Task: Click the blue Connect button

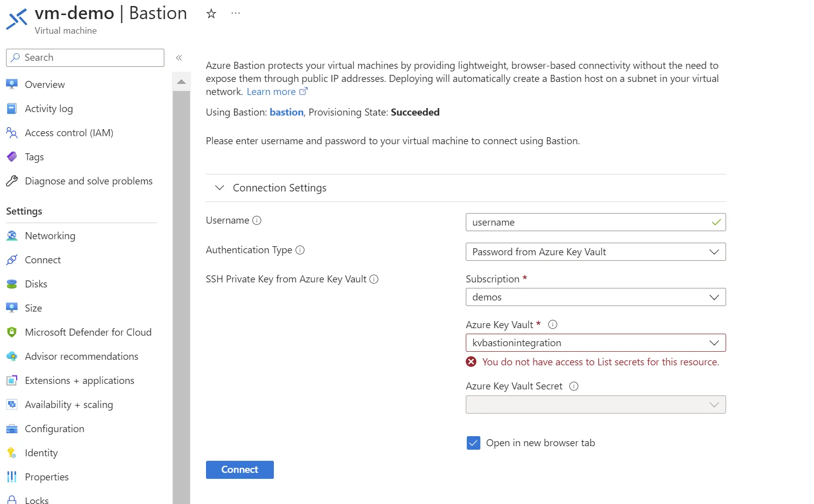Action: pyautogui.click(x=240, y=470)
